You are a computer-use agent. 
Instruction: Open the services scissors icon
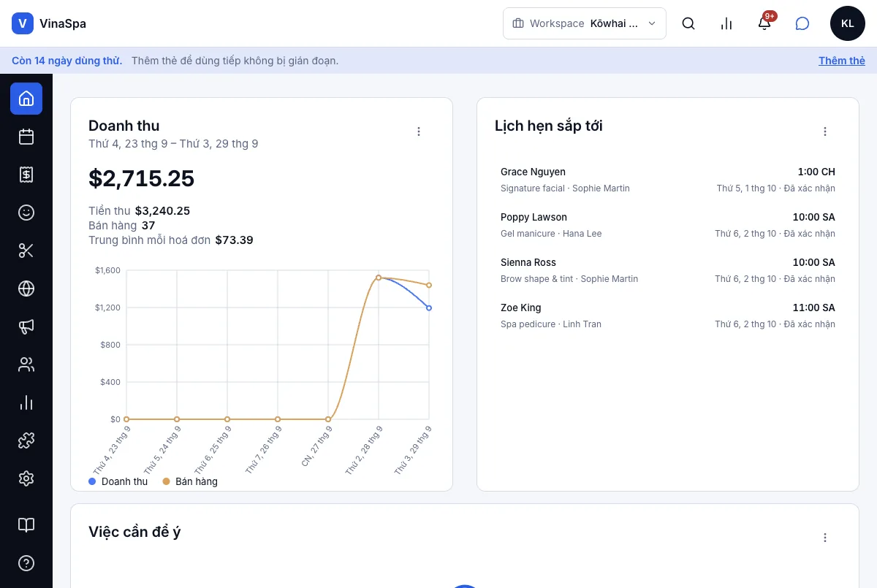coord(26,251)
